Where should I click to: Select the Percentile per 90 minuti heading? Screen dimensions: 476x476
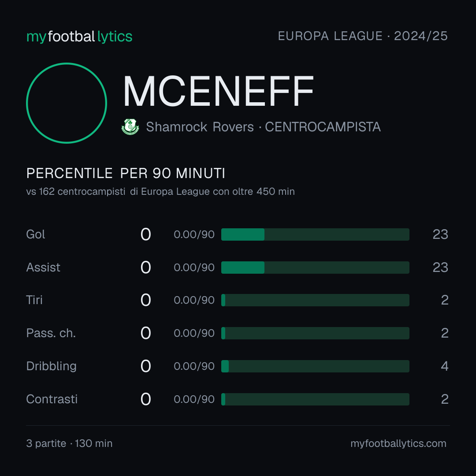(x=126, y=173)
